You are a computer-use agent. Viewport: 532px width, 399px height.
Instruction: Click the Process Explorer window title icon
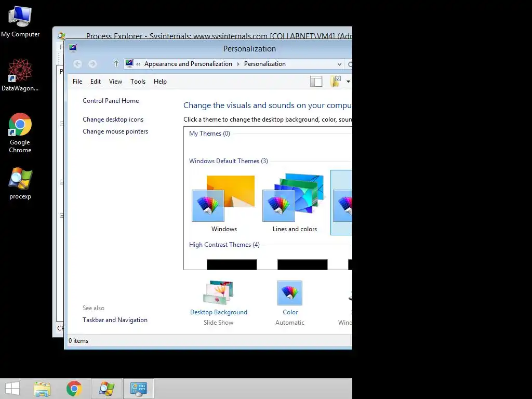(61, 35)
